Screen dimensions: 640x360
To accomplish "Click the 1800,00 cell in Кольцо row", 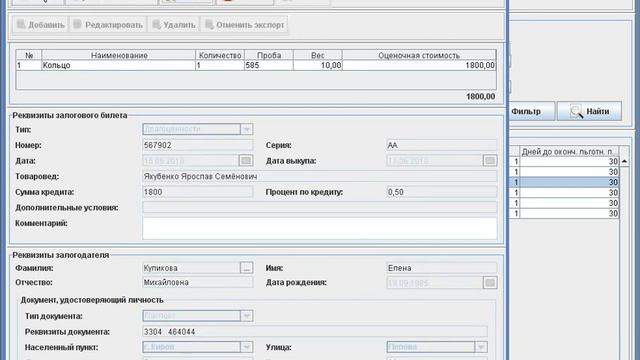I will click(x=419, y=65).
